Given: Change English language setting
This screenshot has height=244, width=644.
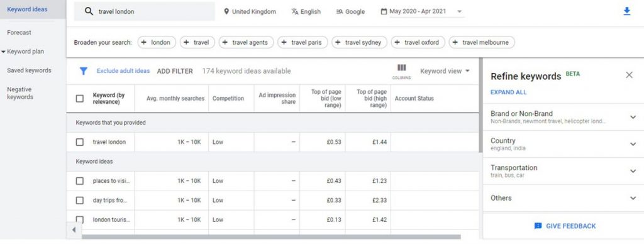Looking at the screenshot, I should [306, 11].
